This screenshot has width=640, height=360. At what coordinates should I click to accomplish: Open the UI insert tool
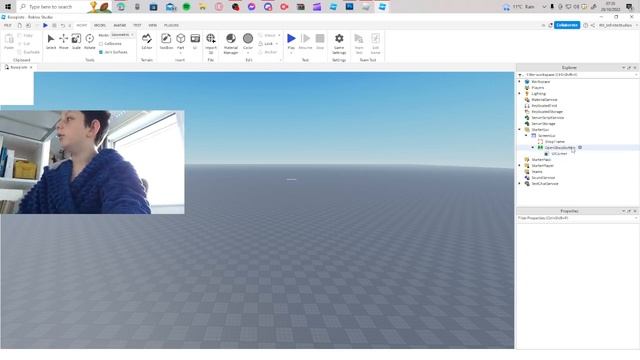[x=195, y=41]
